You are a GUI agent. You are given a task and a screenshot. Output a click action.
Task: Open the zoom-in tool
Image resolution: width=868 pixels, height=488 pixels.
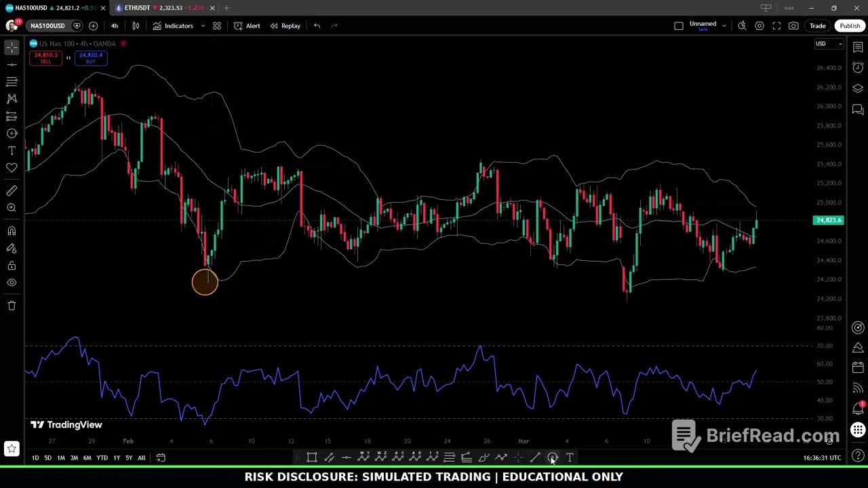tap(11, 207)
